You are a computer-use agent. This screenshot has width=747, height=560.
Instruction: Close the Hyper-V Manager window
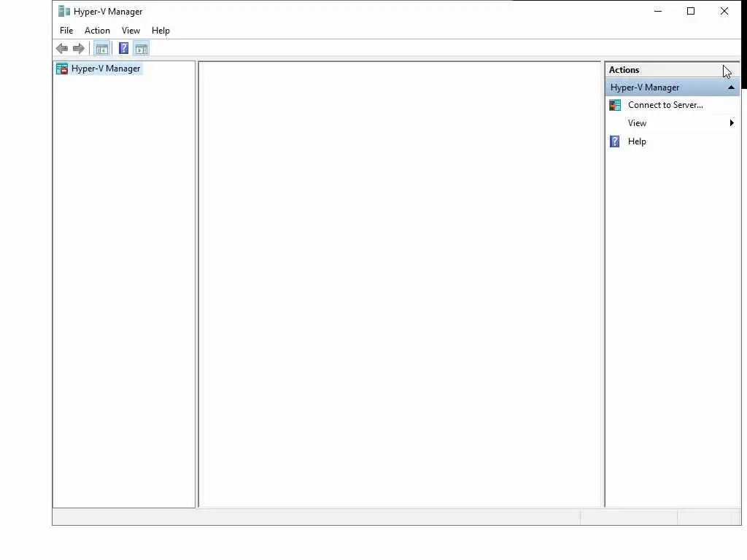pos(724,11)
